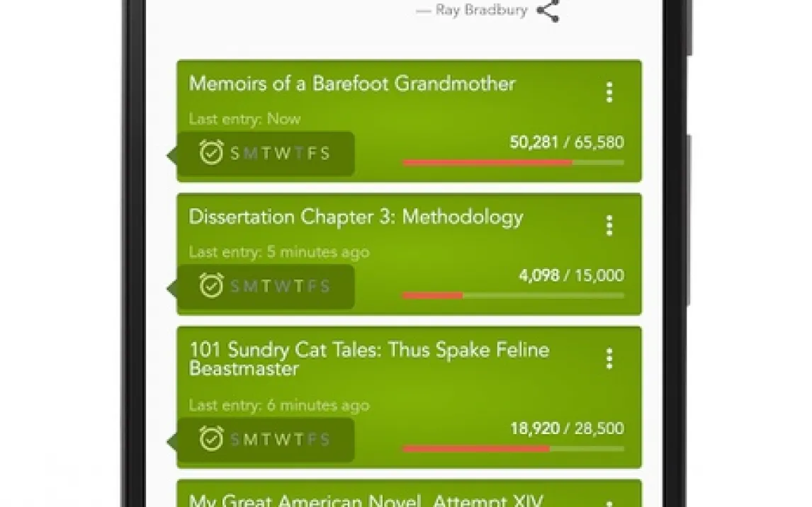Expand options menu for 101 Sundry Cat Tales
This screenshot has width=812, height=507.
point(609,359)
